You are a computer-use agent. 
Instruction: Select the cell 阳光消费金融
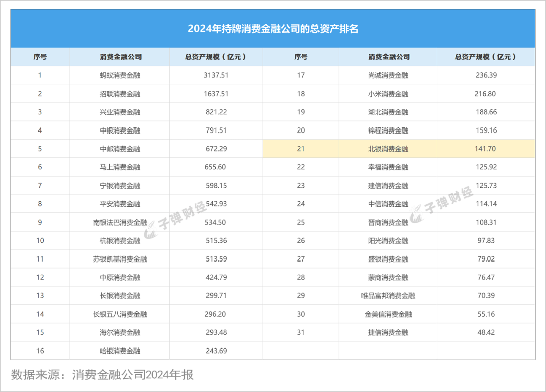[388, 241]
